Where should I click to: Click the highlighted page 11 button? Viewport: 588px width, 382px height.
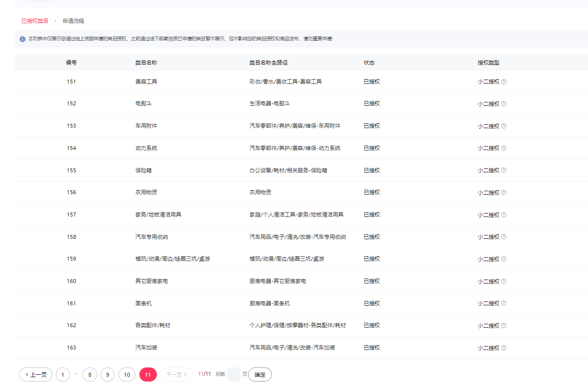click(x=148, y=374)
